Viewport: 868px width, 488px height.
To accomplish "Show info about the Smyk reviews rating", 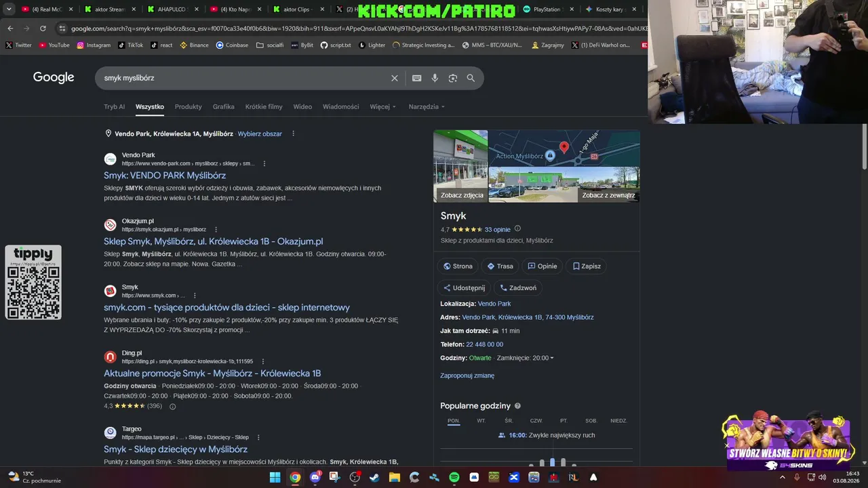I will [518, 229].
